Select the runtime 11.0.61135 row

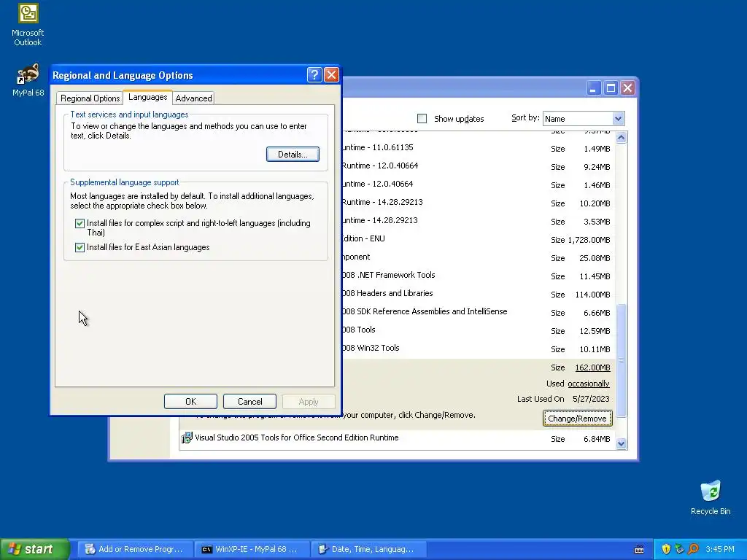[479, 148]
